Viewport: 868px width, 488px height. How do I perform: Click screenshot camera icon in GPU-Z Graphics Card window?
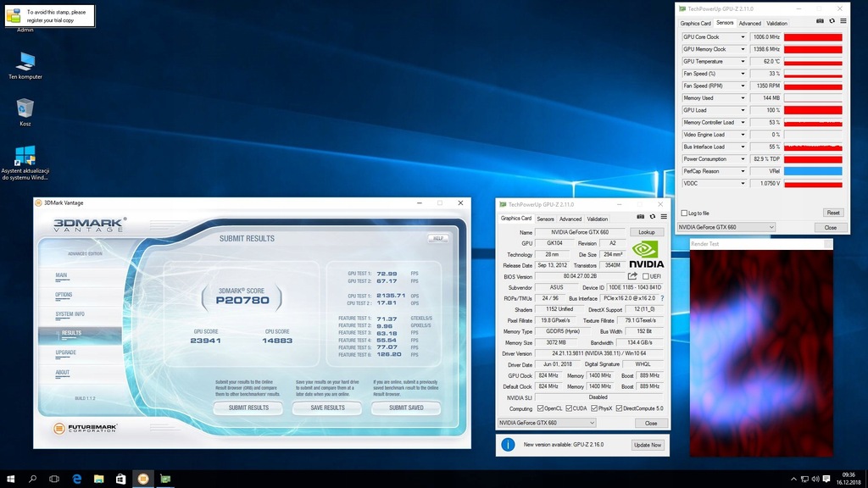[641, 217]
